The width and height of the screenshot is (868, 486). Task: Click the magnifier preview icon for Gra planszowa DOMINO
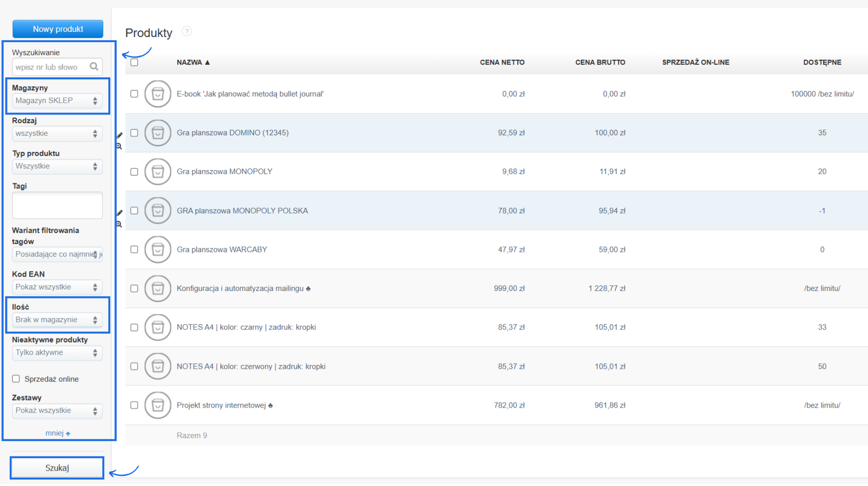(x=119, y=146)
